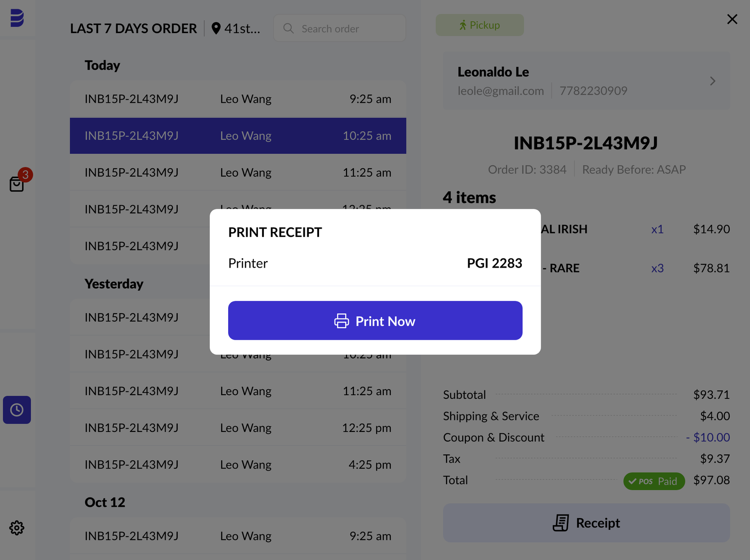Open the Oct 12 9:25 am order
Image resolution: width=750 pixels, height=560 pixels.
pos(238,536)
